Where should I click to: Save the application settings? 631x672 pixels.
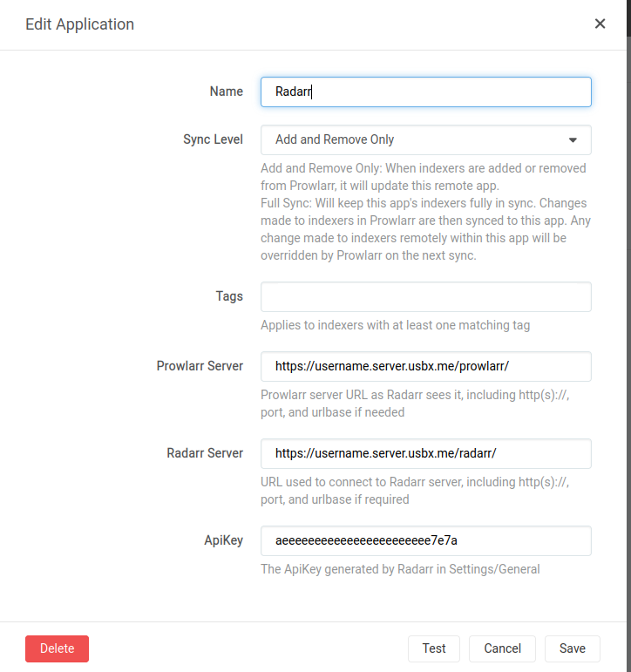pyautogui.click(x=573, y=648)
